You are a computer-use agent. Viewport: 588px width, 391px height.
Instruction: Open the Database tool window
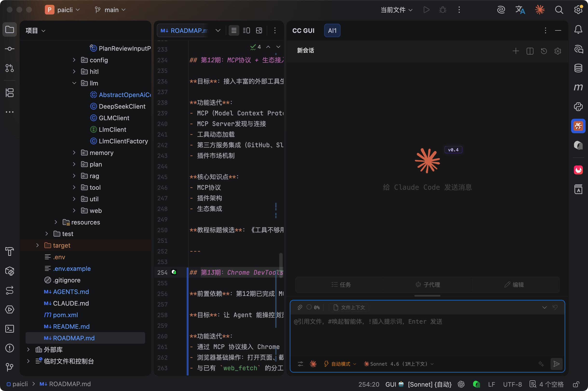tap(578, 68)
